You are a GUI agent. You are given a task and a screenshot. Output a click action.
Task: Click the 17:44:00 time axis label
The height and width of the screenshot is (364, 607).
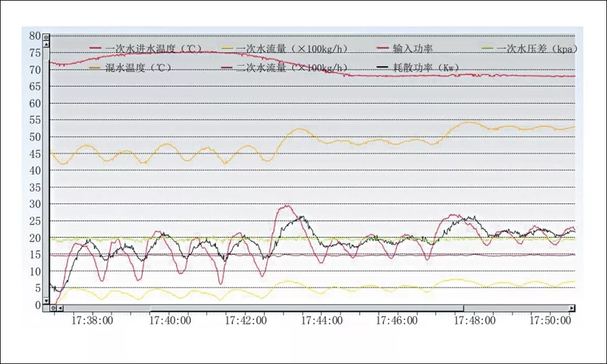click(x=321, y=320)
